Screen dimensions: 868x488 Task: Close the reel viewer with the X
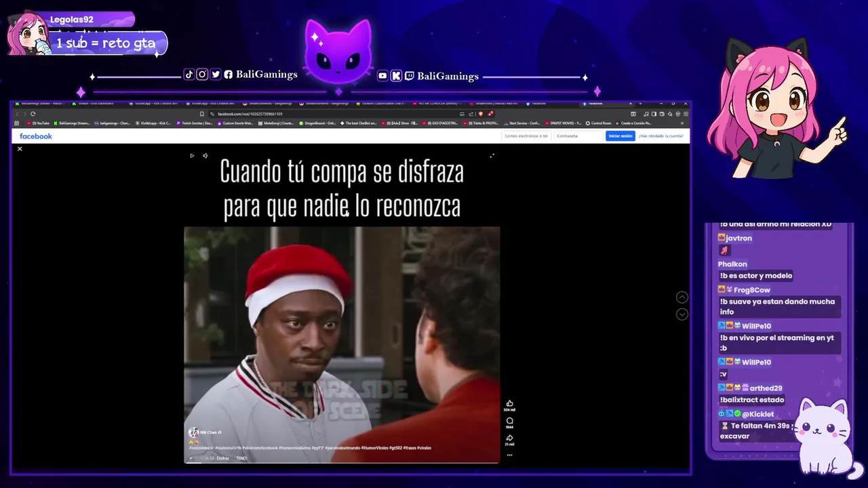(x=20, y=148)
